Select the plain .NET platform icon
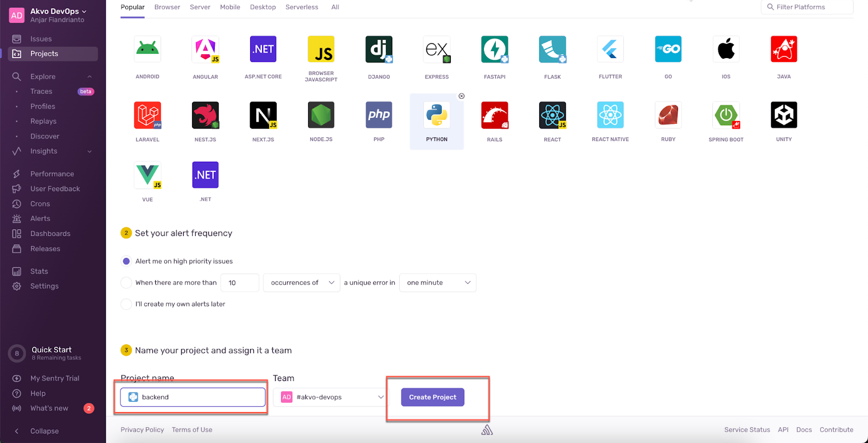868x443 pixels. pos(206,175)
